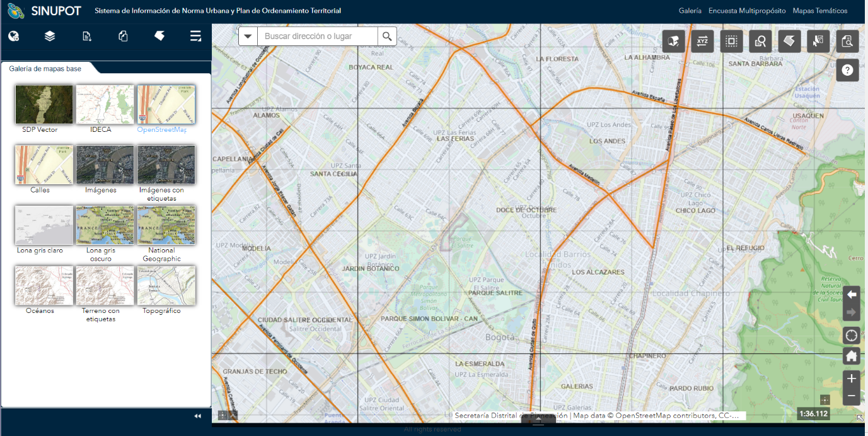
Task: Click the document download icon in sidebar
Action: pyautogui.click(x=86, y=36)
